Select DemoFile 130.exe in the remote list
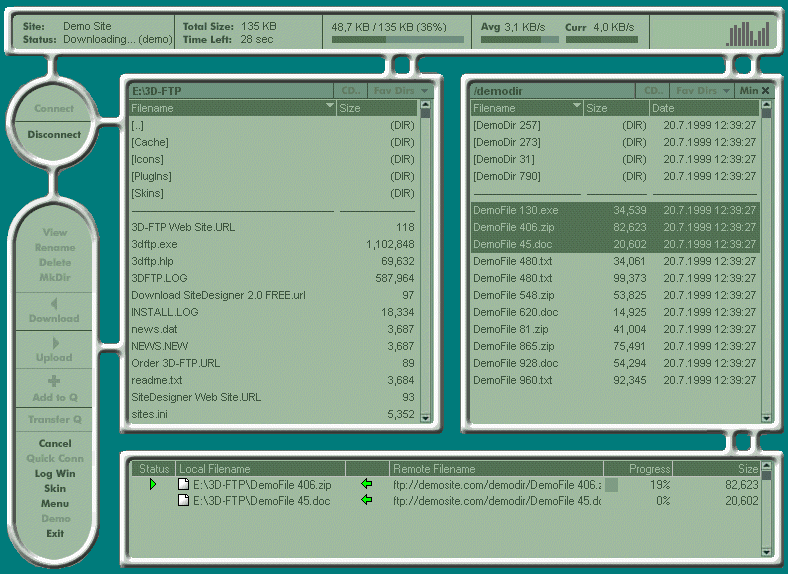The height and width of the screenshot is (574, 788). coord(615,210)
